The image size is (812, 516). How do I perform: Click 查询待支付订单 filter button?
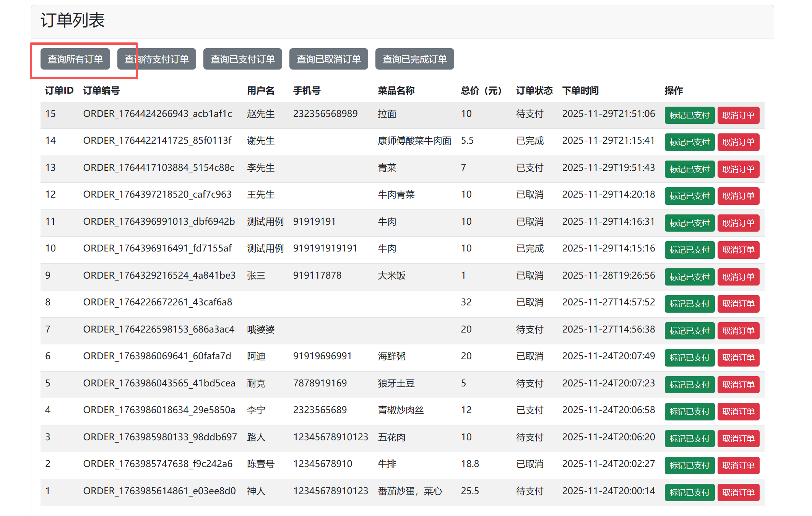tap(156, 59)
